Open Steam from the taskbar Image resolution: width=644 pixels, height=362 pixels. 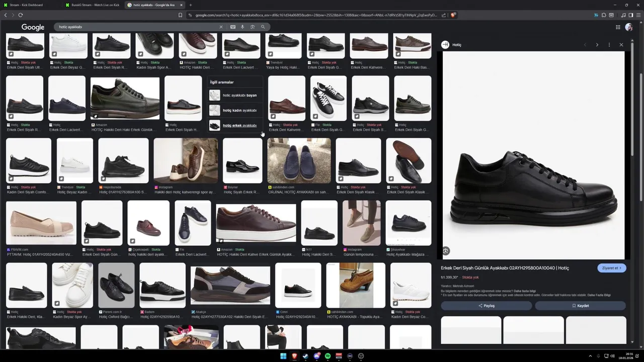point(305,356)
